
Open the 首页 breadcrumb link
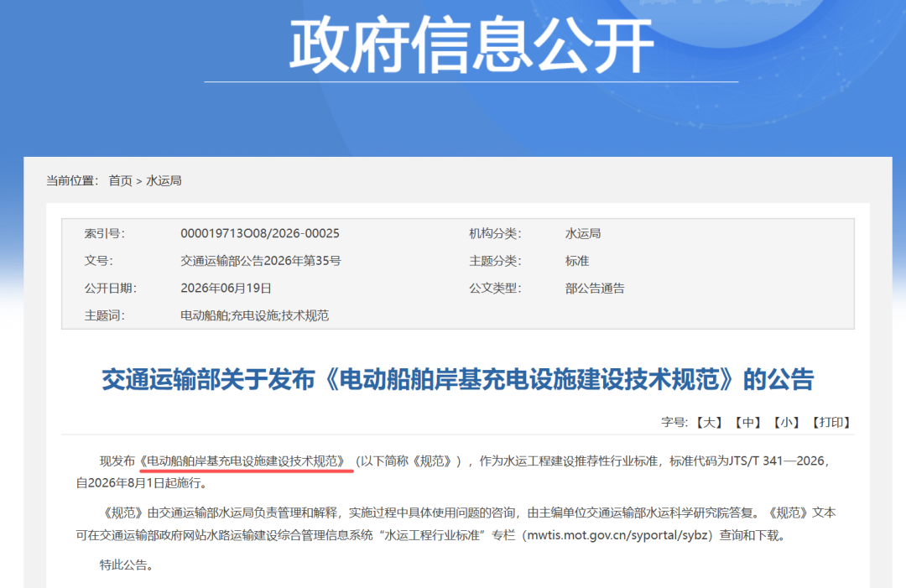point(120,181)
